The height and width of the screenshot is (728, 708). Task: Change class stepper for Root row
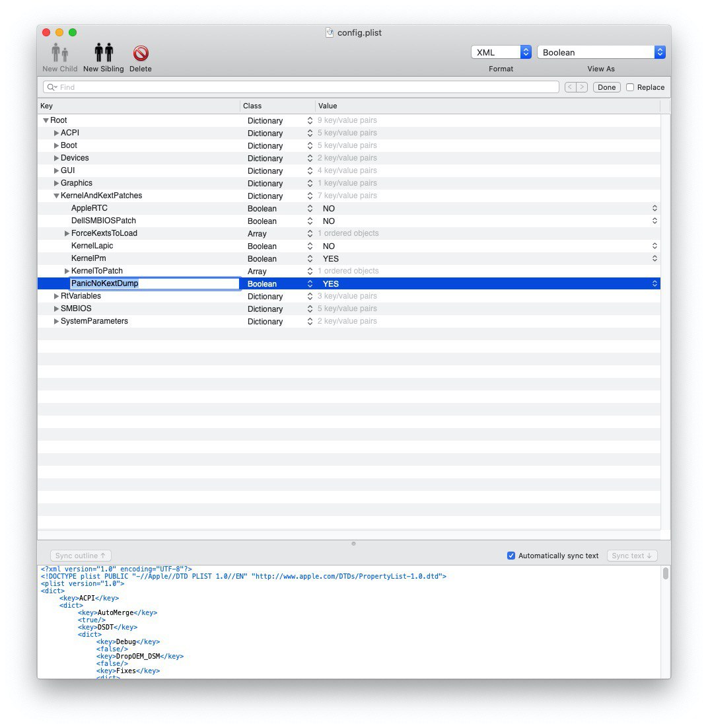(x=310, y=121)
